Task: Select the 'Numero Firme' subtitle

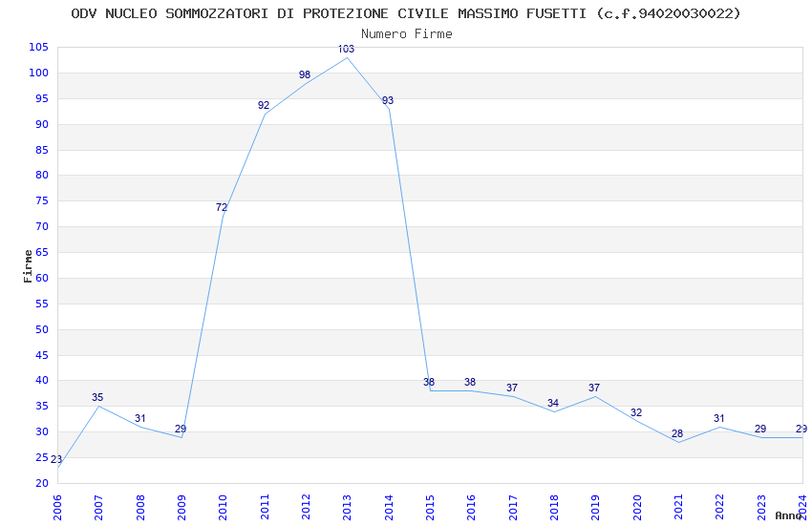Action: point(407,33)
